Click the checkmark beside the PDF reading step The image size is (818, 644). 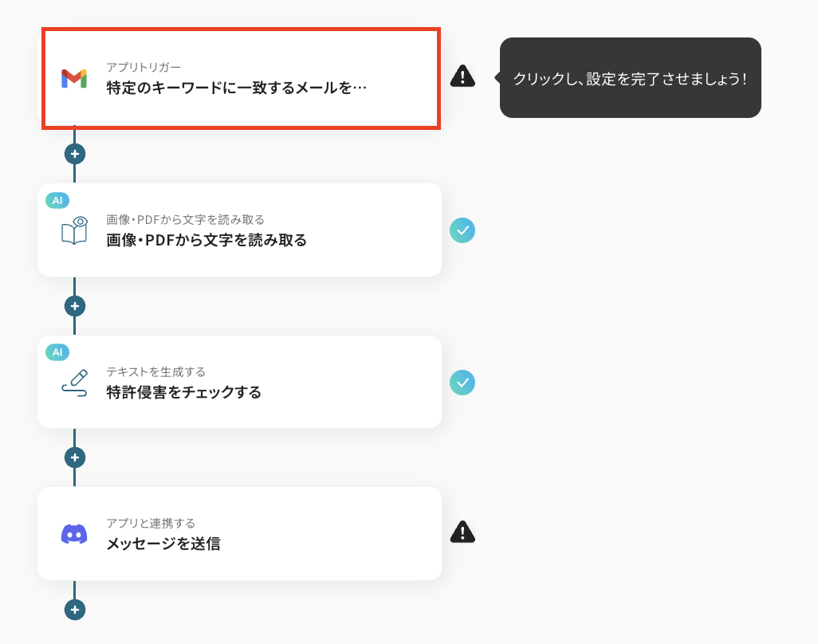pyautogui.click(x=462, y=230)
